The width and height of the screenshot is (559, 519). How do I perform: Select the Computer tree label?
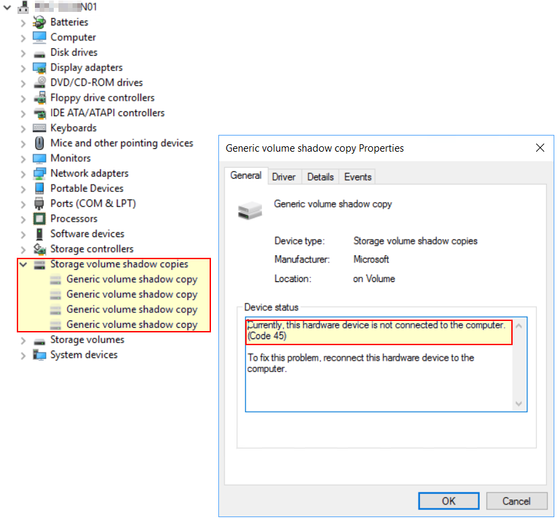tap(73, 37)
